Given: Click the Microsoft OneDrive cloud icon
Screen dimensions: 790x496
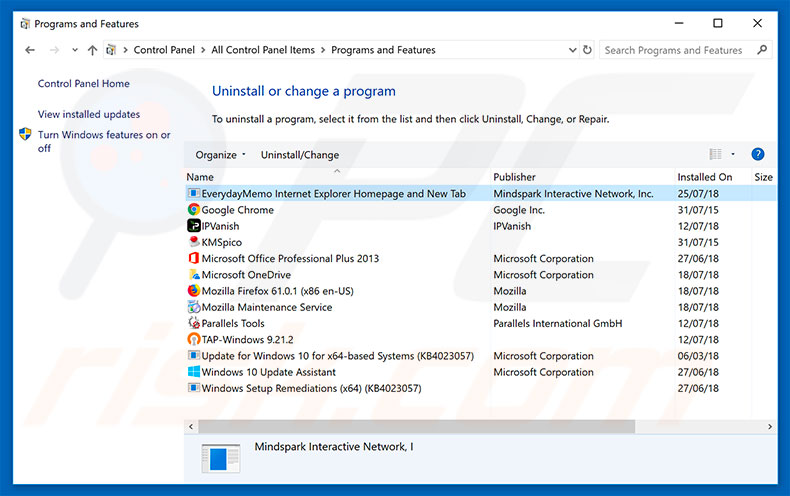Looking at the screenshot, I should pyautogui.click(x=194, y=275).
